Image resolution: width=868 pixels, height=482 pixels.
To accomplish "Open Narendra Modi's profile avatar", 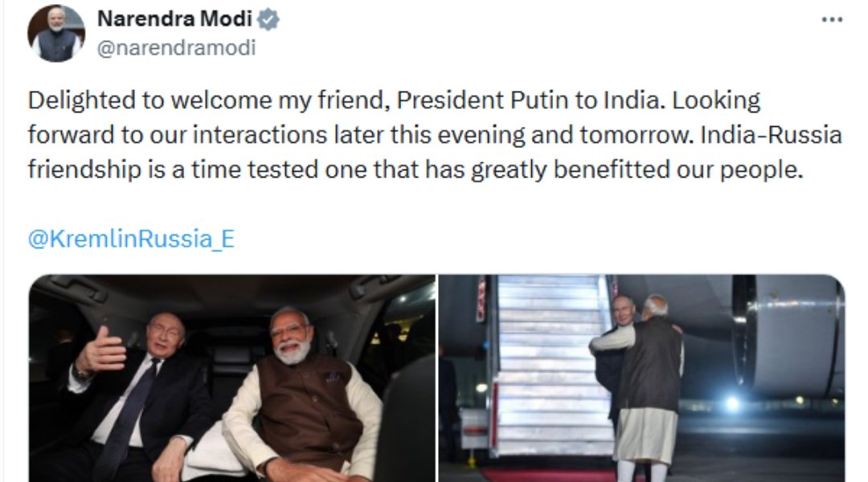I will click(56, 33).
